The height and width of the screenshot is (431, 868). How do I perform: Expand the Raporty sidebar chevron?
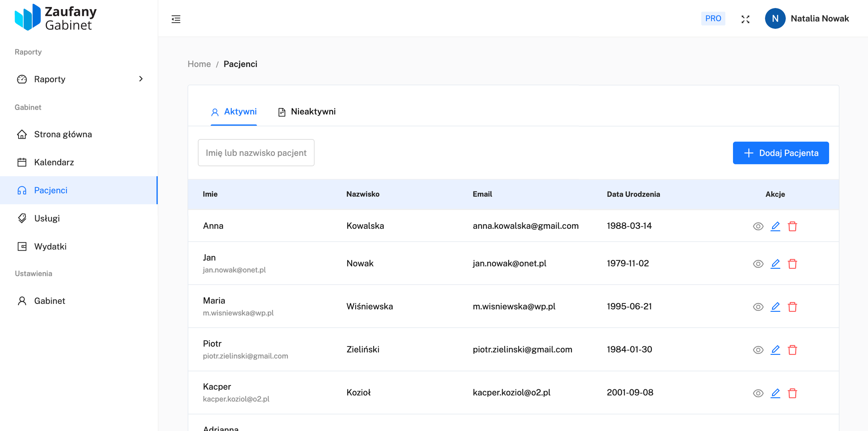pos(141,79)
